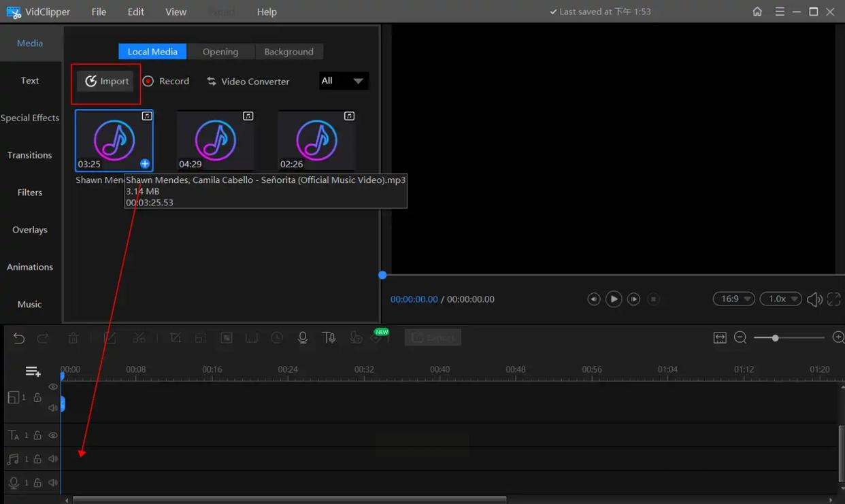Open the Edit menu
This screenshot has height=504, width=845.
coord(135,12)
